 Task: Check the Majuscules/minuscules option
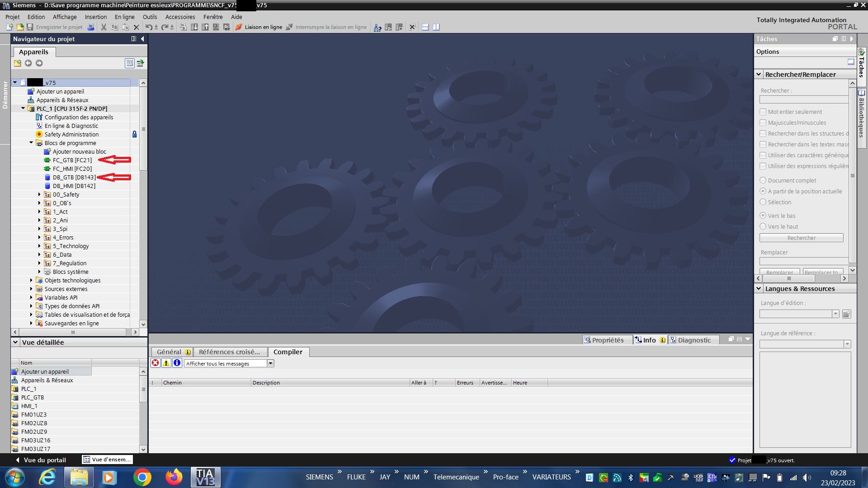pyautogui.click(x=763, y=122)
